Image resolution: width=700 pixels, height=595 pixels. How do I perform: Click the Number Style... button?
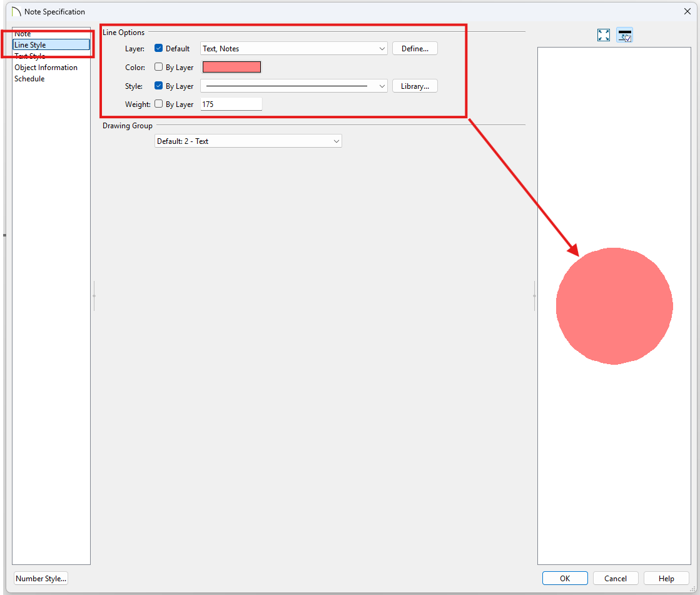point(41,578)
